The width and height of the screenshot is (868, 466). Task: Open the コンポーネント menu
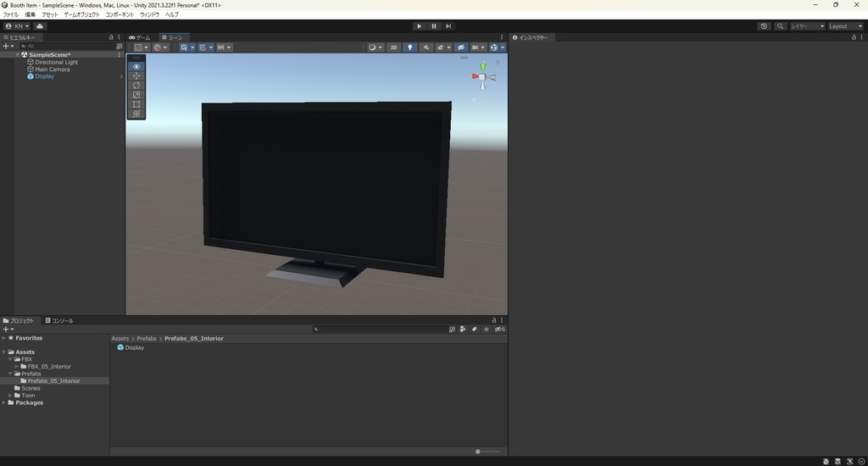click(120, 14)
